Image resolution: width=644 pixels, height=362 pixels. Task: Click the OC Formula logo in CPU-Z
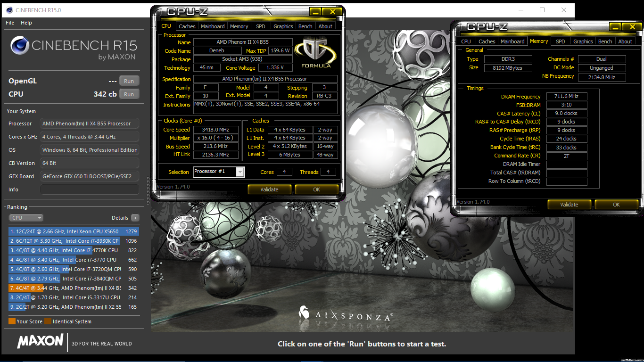click(x=316, y=53)
